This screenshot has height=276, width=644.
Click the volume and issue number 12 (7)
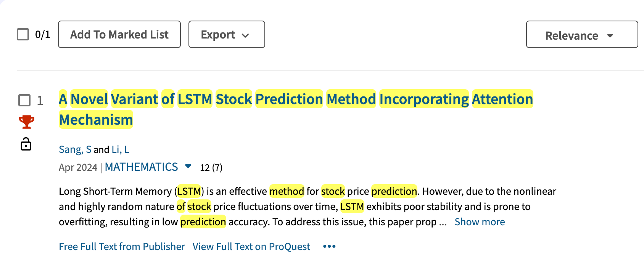click(x=211, y=168)
